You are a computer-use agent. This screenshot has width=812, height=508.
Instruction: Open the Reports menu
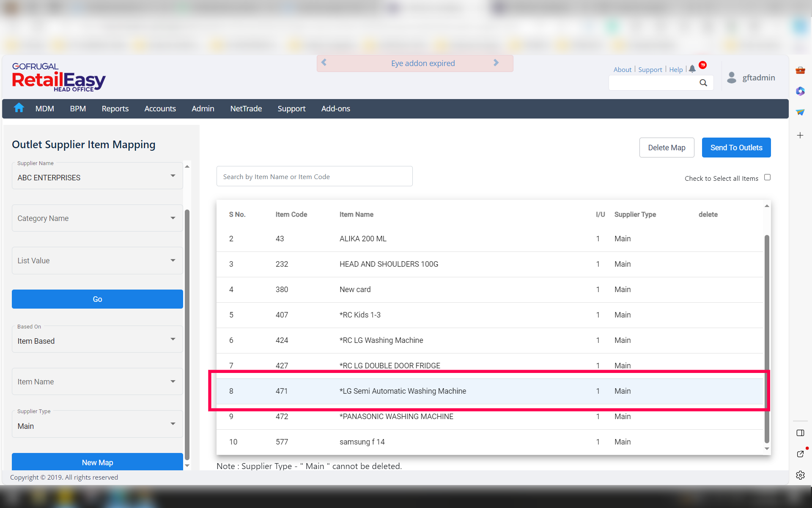(115, 109)
